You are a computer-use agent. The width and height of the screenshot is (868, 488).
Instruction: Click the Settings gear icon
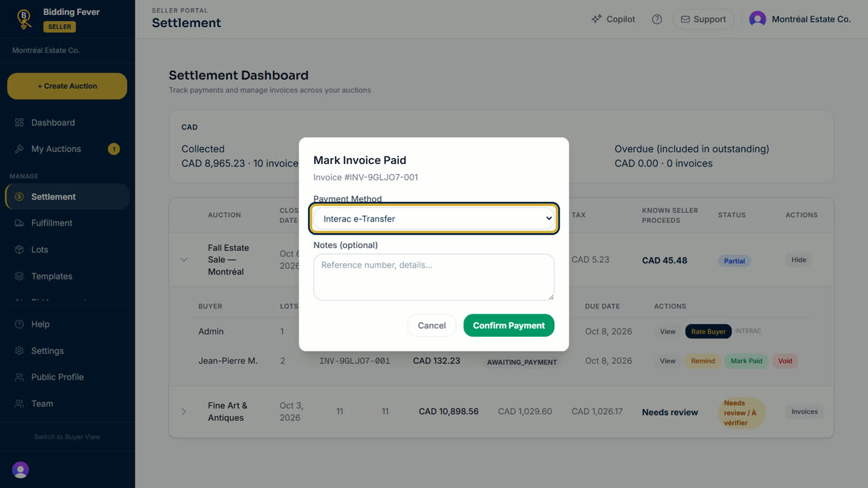[19, 351]
